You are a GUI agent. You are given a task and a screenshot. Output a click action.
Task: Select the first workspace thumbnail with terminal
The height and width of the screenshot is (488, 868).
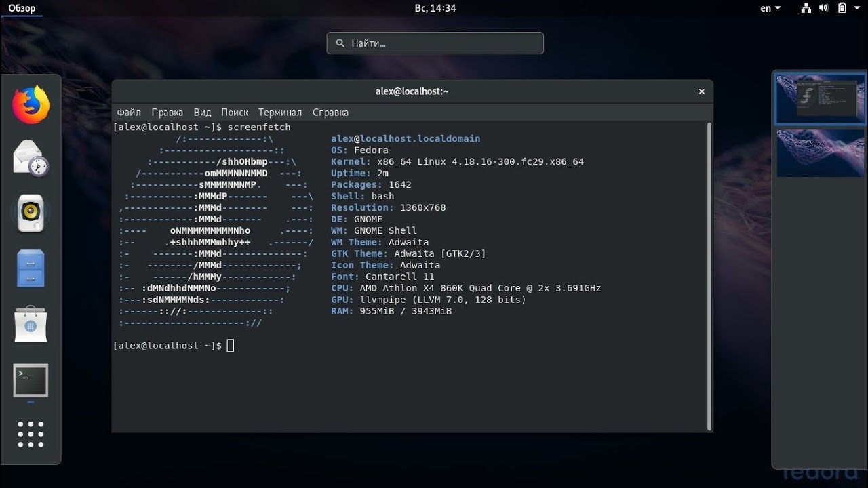[821, 99]
